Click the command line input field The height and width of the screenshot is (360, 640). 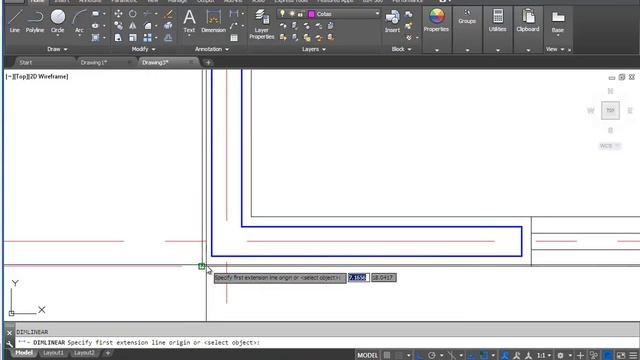pos(327,342)
